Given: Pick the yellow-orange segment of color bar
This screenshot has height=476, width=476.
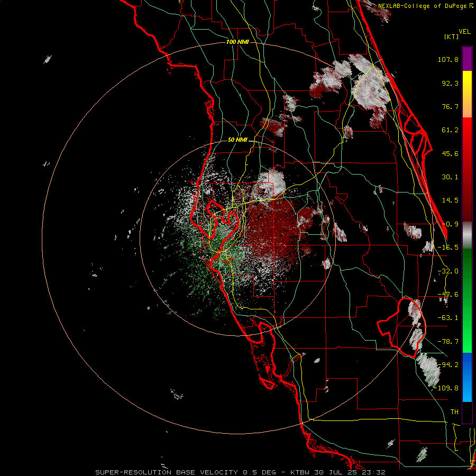Looking at the screenshot, I should (x=467, y=94).
